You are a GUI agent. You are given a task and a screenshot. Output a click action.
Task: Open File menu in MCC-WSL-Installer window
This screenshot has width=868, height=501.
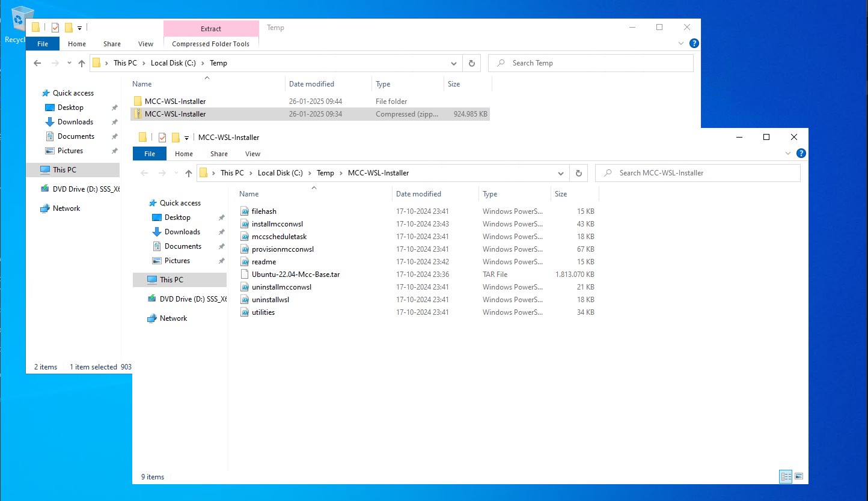click(x=150, y=154)
